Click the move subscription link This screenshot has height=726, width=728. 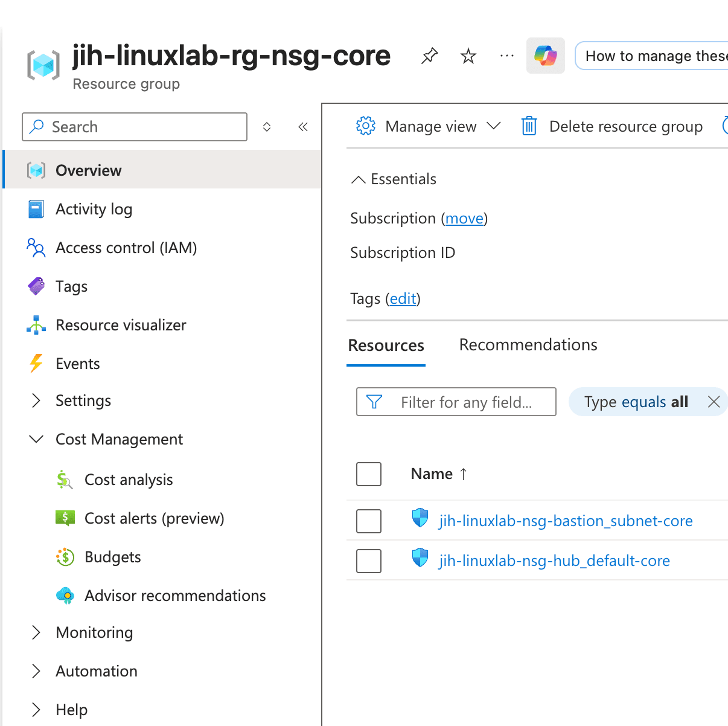click(464, 218)
